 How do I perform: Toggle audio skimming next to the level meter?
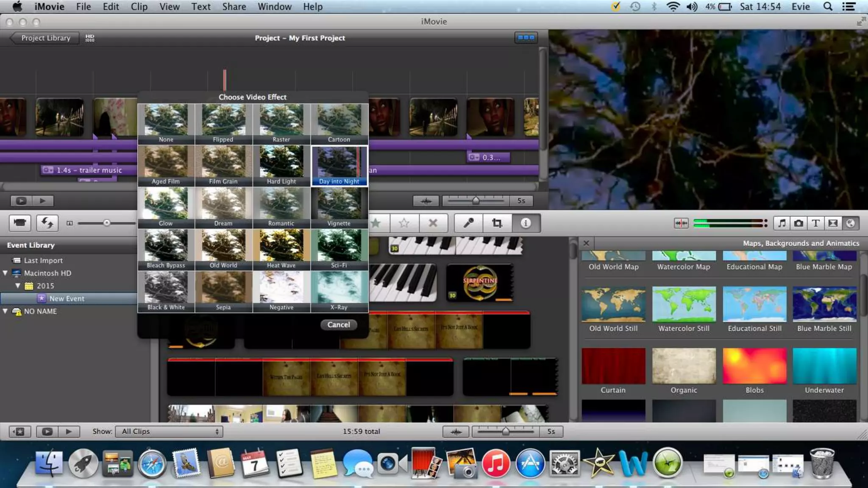681,223
